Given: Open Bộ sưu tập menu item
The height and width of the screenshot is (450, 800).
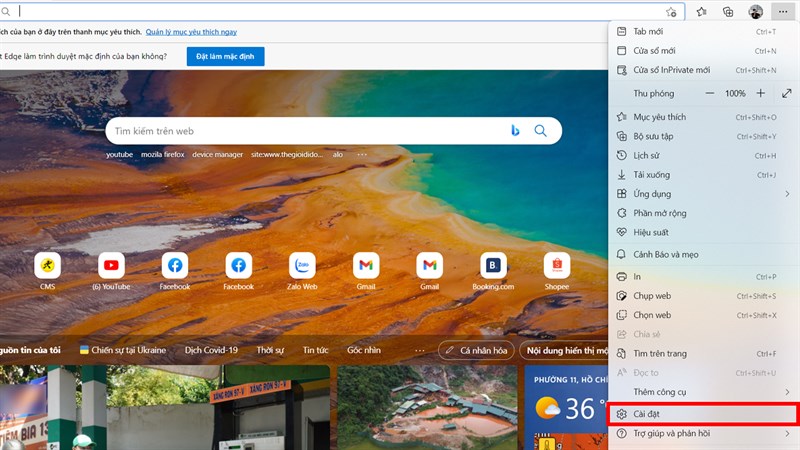Looking at the screenshot, I should 703,137.
